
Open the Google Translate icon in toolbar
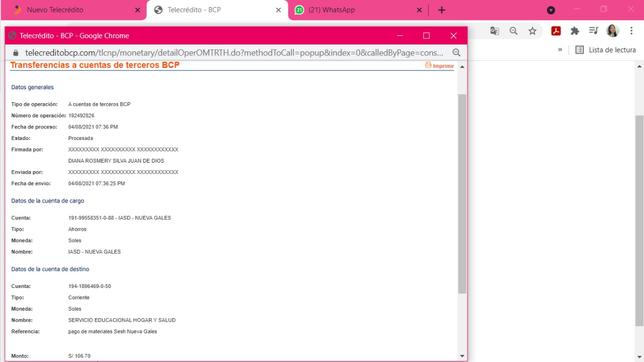coord(495,31)
